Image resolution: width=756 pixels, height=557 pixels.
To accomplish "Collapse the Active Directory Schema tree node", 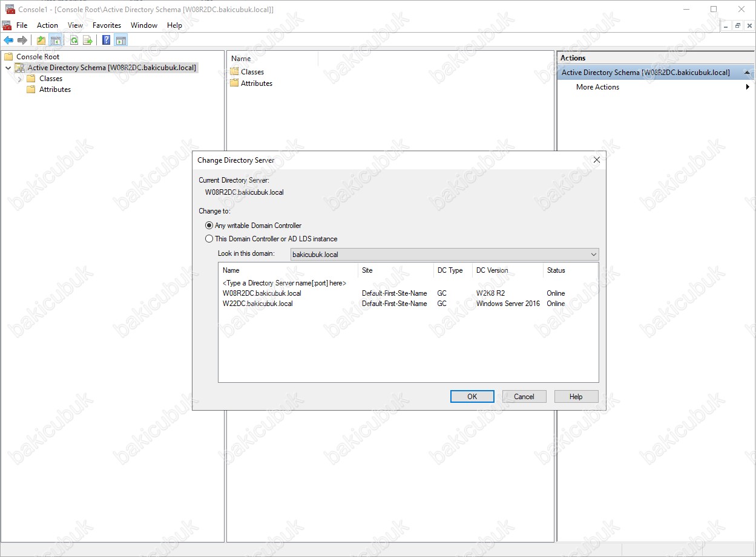I will click(x=8, y=68).
